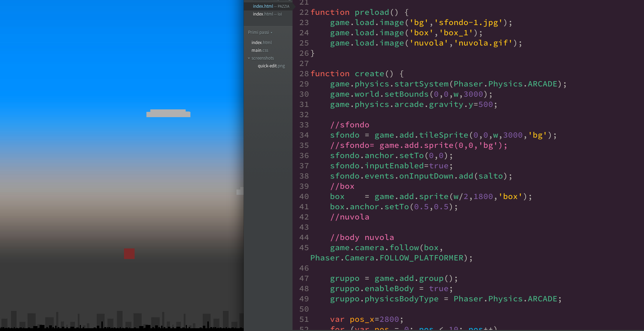The image size is (644, 331).
Task: Open main.css in the project tree
Action: 260,50
